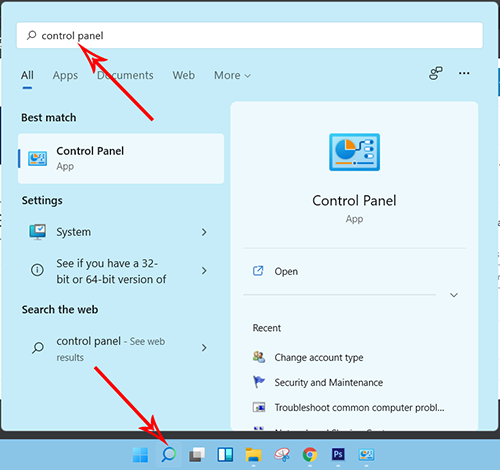Click the large Control Panel preview icon
Viewport: 500px width, 470px height.
[354, 152]
